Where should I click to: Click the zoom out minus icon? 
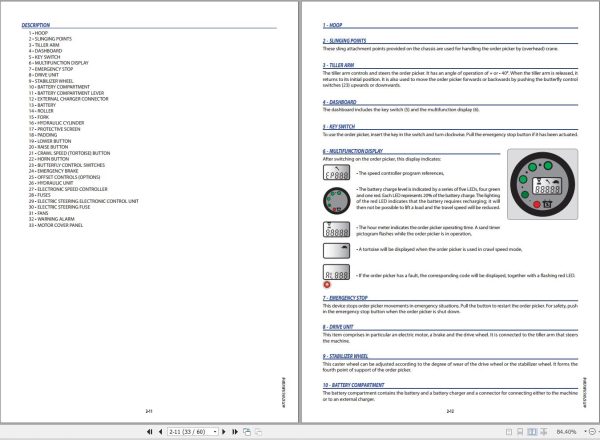[592, 432]
